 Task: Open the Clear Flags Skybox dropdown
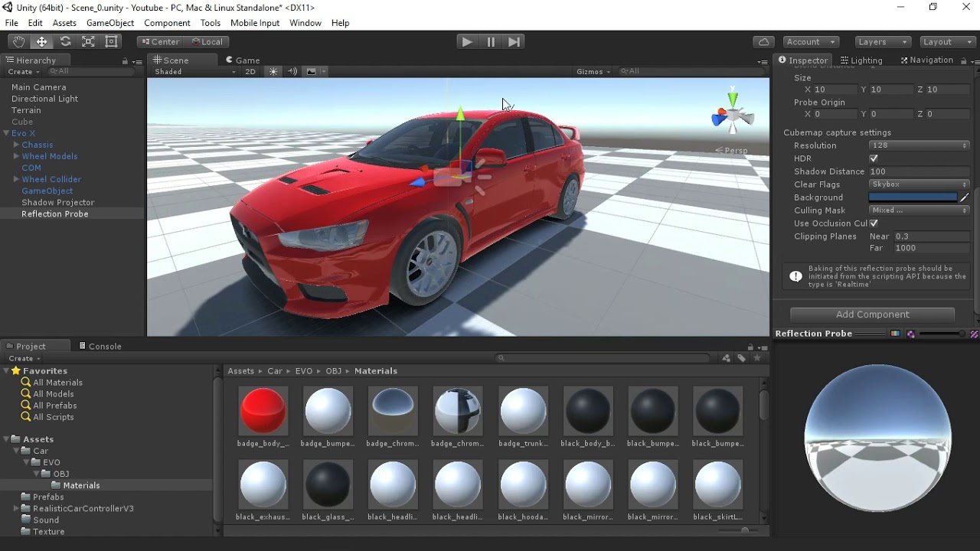click(x=919, y=184)
